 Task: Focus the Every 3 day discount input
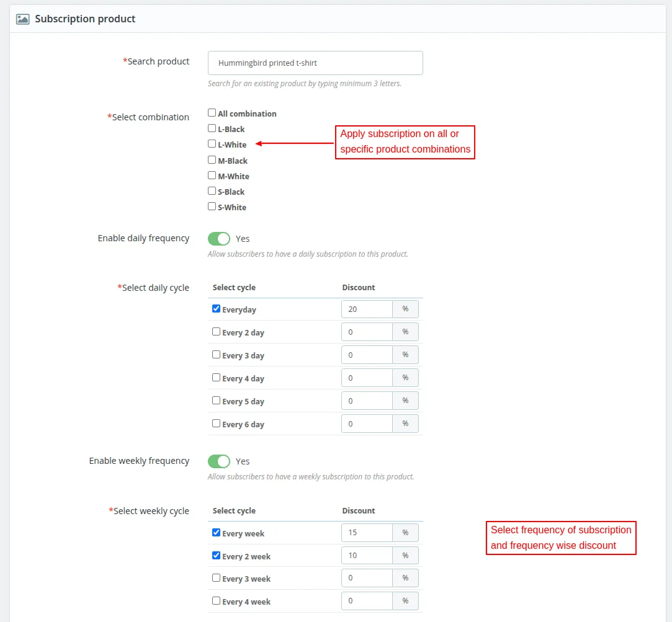pos(367,355)
